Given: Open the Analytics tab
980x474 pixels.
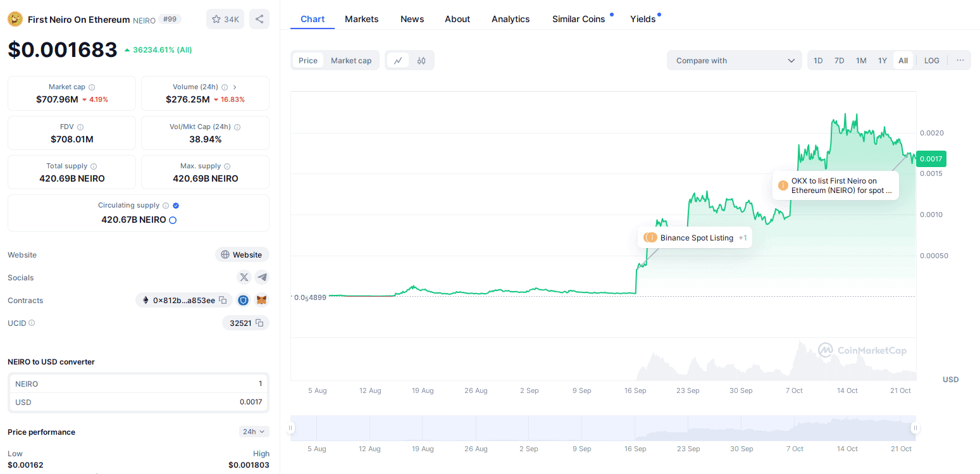Looking at the screenshot, I should [x=511, y=19].
